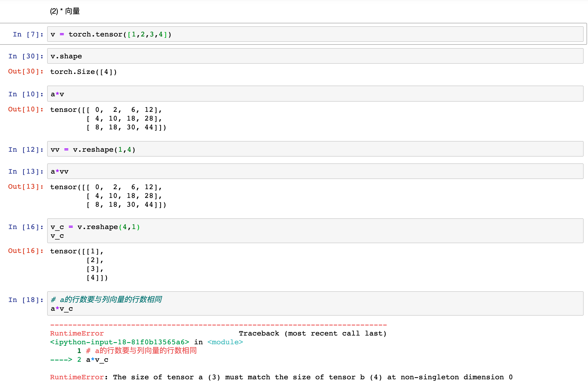Image resolution: width=588 pixels, height=390 pixels.
Task: Click the torch.Size([4]) output text
Action: pos(83,72)
